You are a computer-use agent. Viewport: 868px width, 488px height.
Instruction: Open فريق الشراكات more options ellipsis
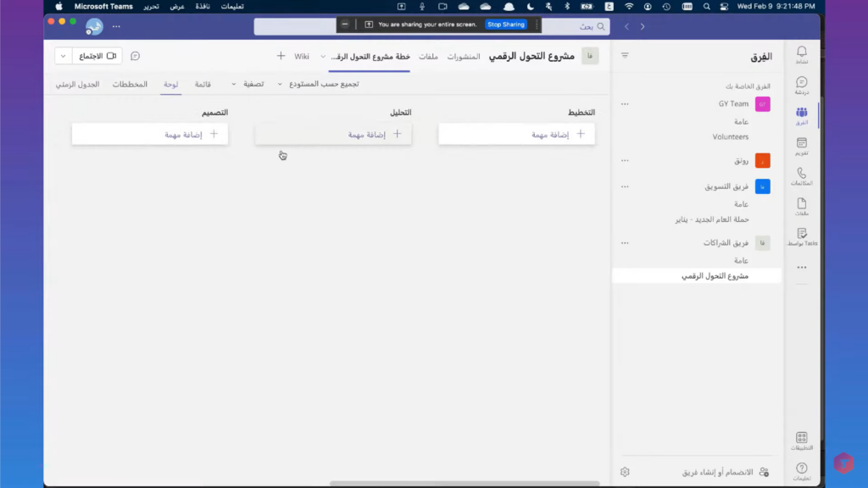pyautogui.click(x=625, y=243)
